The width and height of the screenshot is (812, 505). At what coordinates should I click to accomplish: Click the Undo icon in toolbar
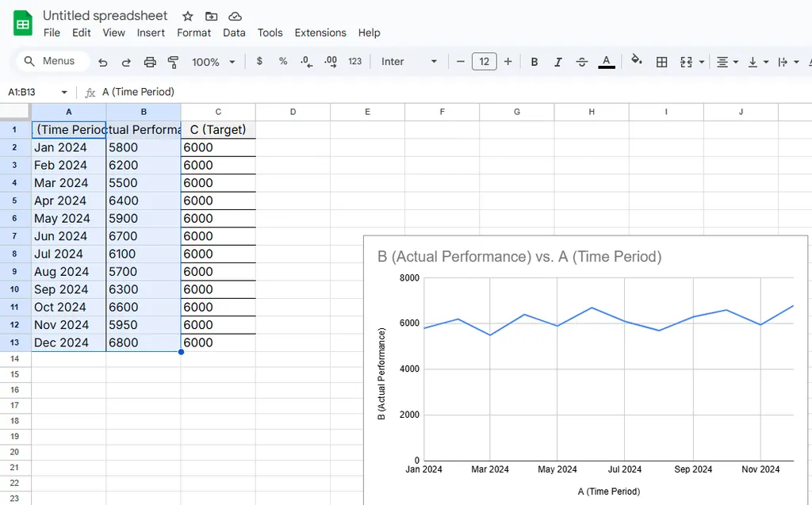pyautogui.click(x=103, y=62)
